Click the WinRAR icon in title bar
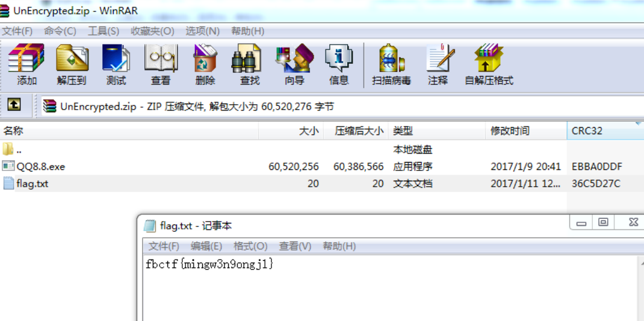Image resolution: width=644 pixels, height=321 pixels. [x=5, y=10]
